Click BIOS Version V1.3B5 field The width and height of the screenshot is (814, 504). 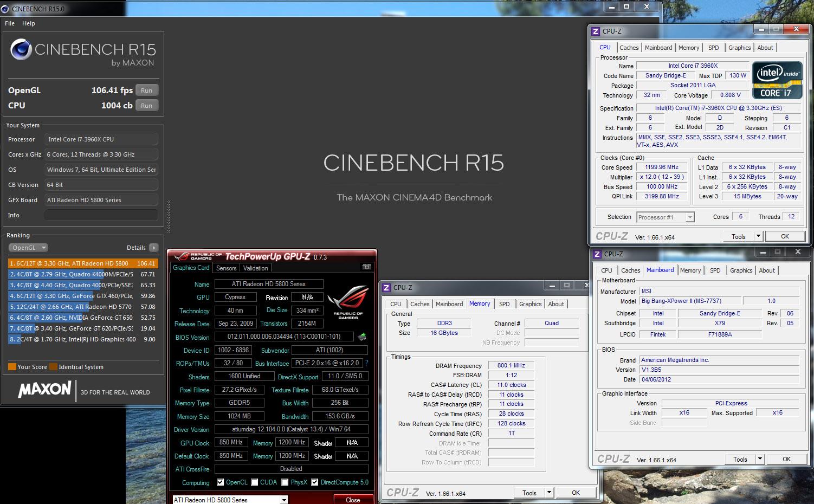click(719, 370)
